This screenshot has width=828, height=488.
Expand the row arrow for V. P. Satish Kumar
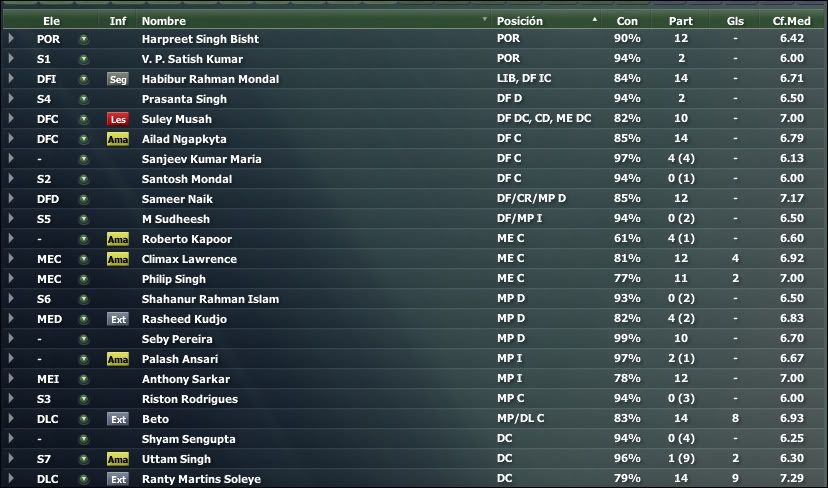tap(11, 59)
